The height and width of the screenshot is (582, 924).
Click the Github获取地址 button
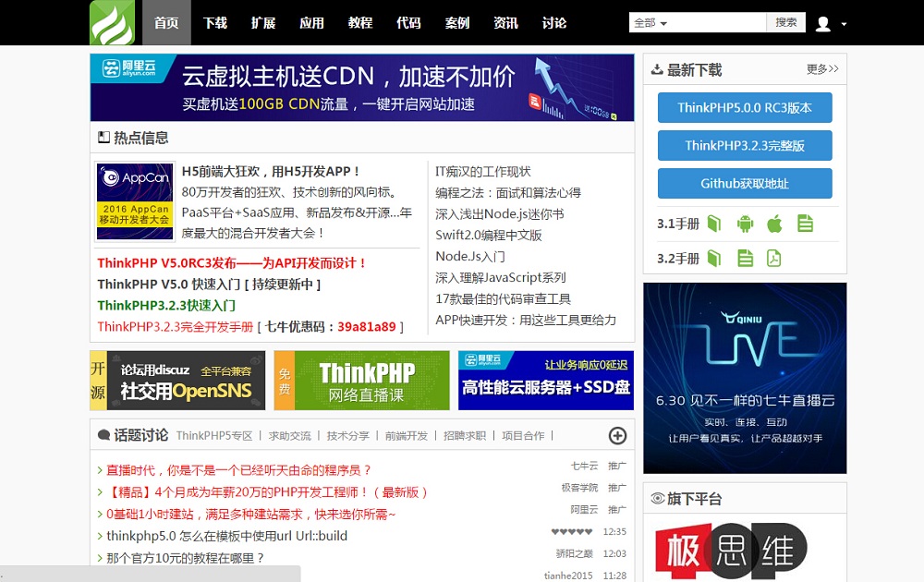(745, 183)
